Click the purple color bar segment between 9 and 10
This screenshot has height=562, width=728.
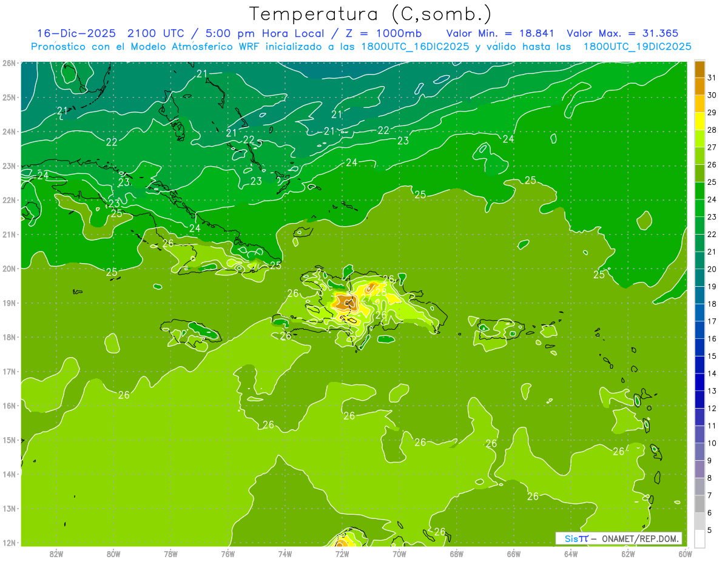pos(699,452)
